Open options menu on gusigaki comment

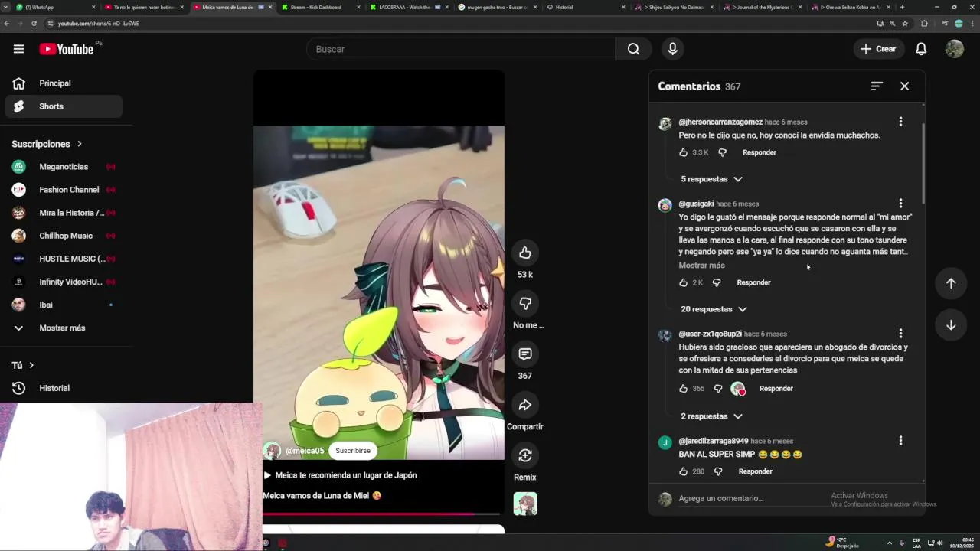900,204
